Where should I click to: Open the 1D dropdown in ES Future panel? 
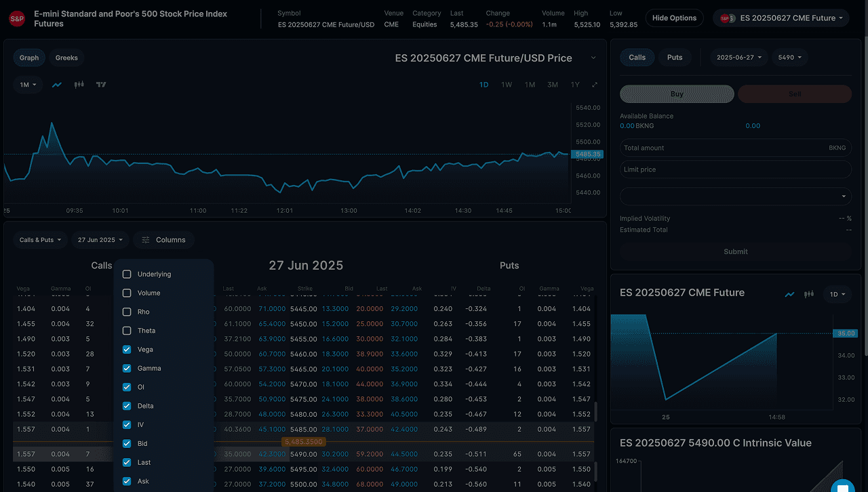837,294
